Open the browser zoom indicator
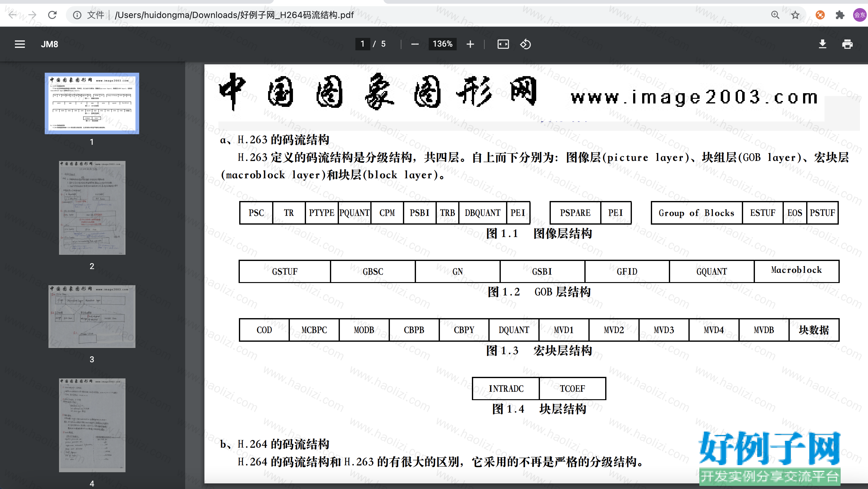Viewport: 868px width, 489px height. (x=775, y=15)
